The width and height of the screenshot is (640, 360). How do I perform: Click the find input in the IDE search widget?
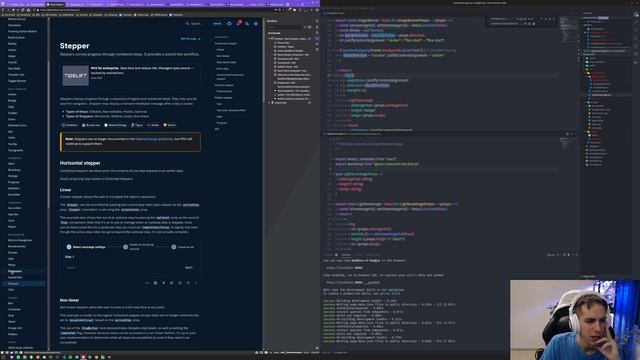coord(502,19)
